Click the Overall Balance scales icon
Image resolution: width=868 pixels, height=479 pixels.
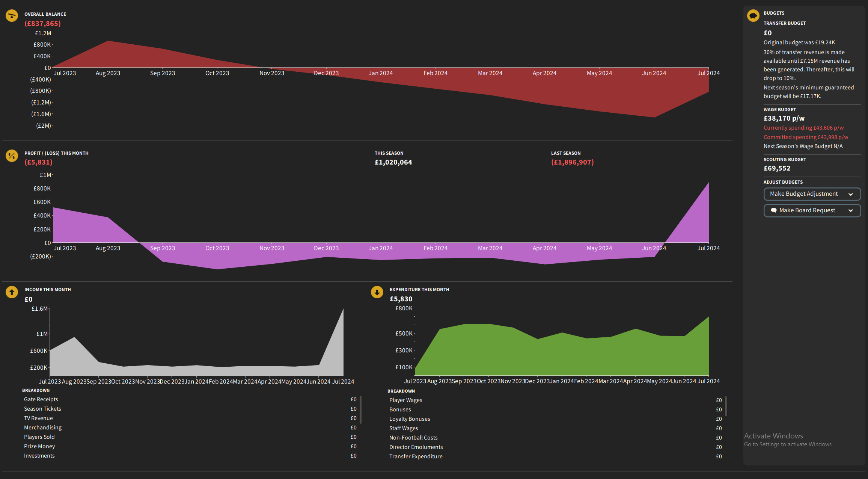click(12, 16)
